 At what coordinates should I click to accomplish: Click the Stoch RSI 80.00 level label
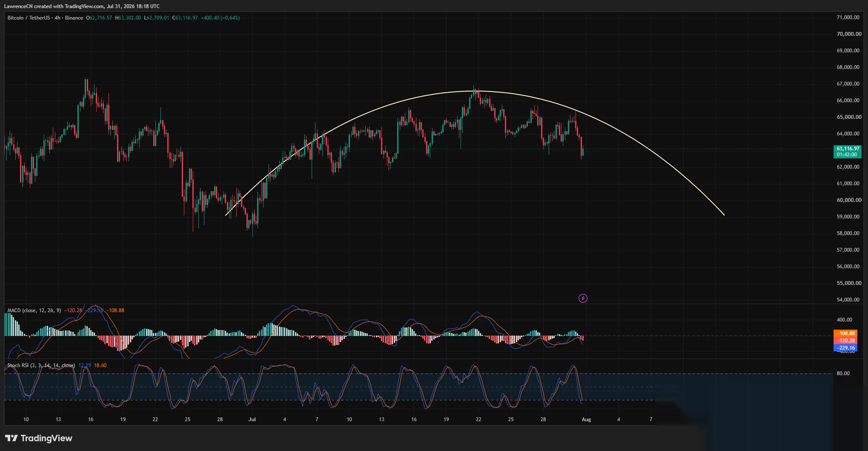(x=843, y=373)
